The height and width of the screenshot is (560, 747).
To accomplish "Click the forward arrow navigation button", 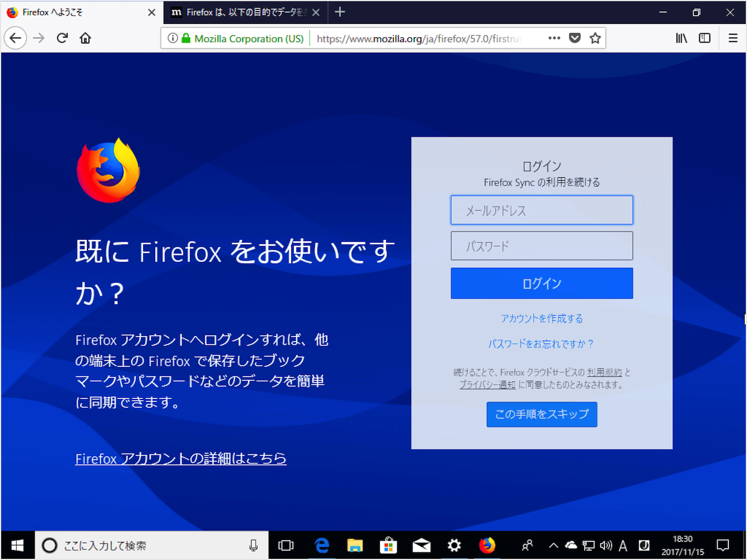I will click(x=39, y=38).
